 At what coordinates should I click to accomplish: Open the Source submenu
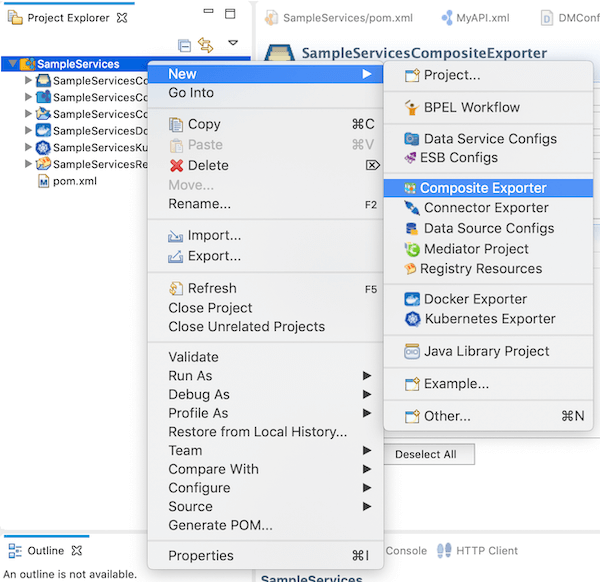coord(265,507)
